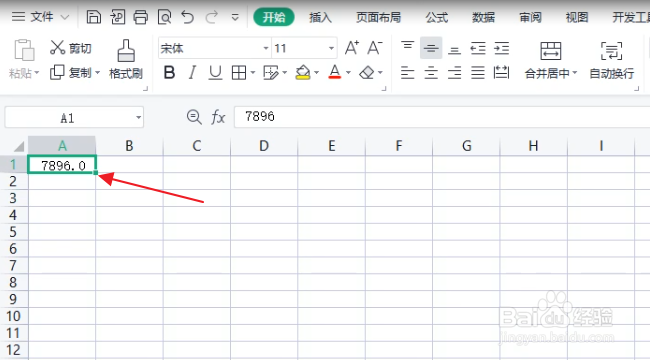Expand the clear eraser dropdown arrow
Viewport: 650px width, 360px height.
pyautogui.click(x=380, y=73)
